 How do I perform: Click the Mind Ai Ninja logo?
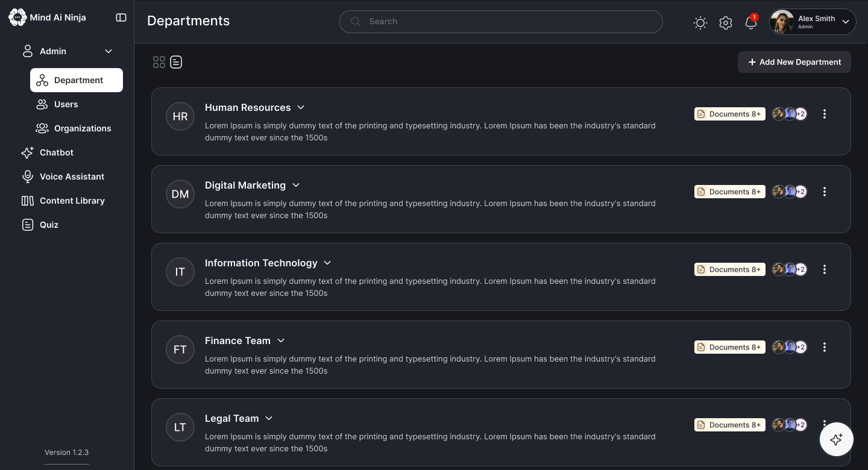point(48,17)
